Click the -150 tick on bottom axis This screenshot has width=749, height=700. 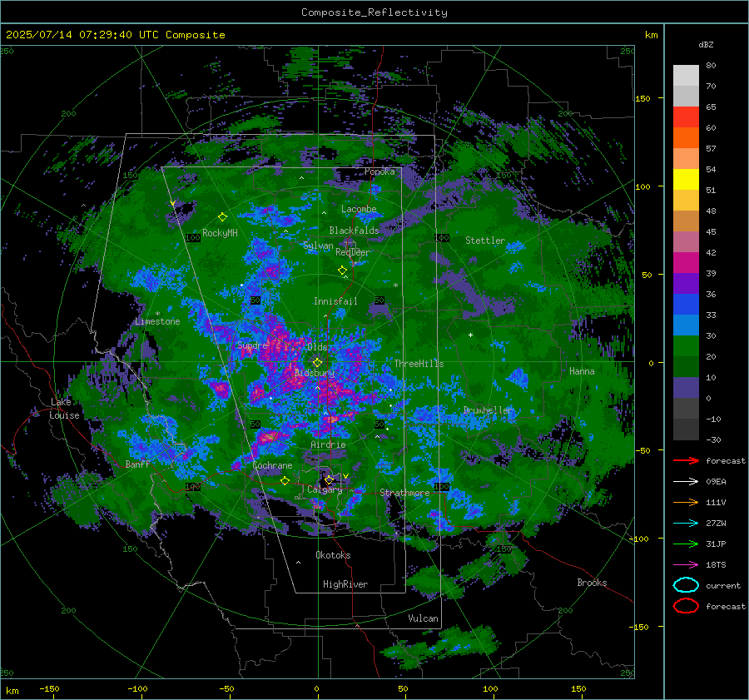[x=49, y=689]
